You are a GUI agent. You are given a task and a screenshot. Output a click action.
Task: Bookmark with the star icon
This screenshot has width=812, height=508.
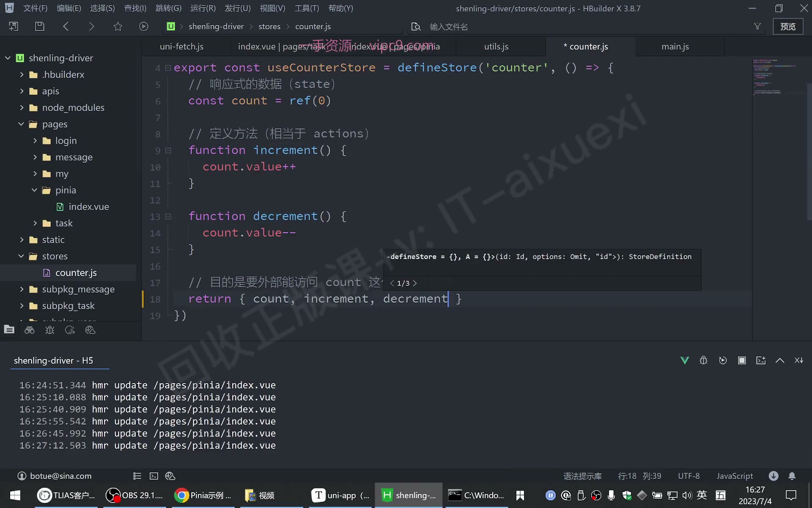tap(118, 26)
